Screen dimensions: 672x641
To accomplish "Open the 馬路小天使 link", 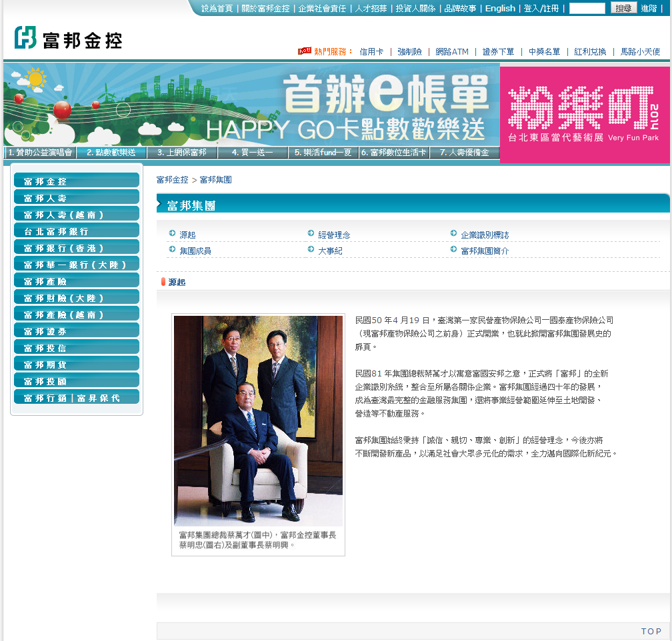I will tap(640, 52).
